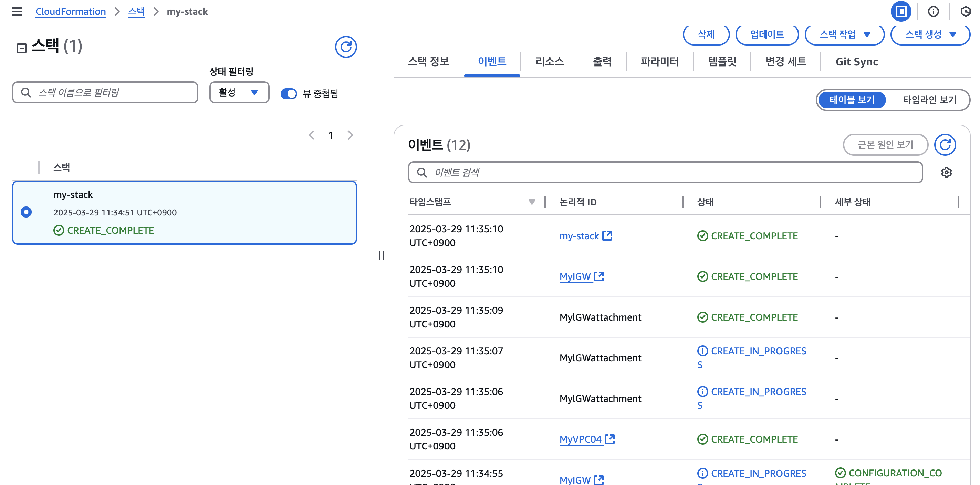Image resolution: width=980 pixels, height=485 pixels.
Task: Open the Git Sync tab
Action: [856, 61]
